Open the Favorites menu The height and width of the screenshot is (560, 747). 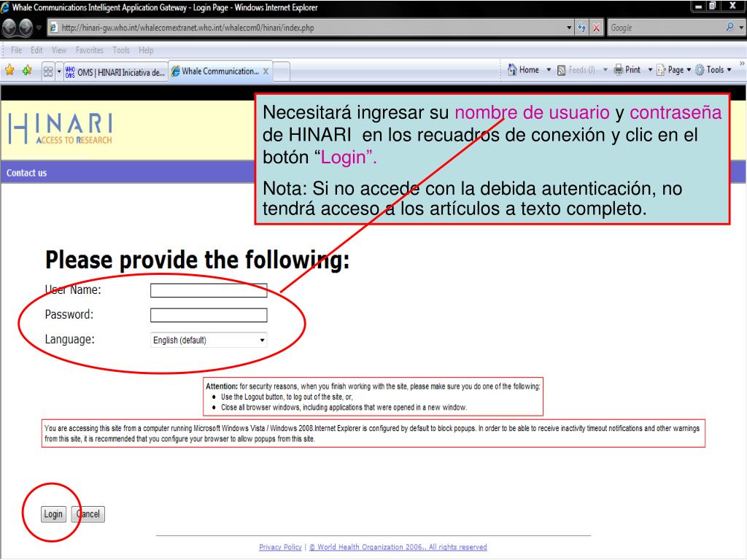(90, 50)
